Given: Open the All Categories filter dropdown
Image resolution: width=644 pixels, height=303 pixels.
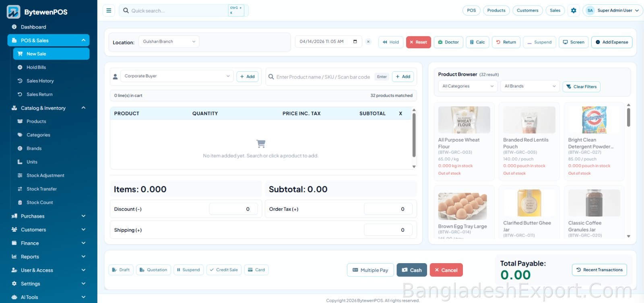Looking at the screenshot, I should click(468, 86).
